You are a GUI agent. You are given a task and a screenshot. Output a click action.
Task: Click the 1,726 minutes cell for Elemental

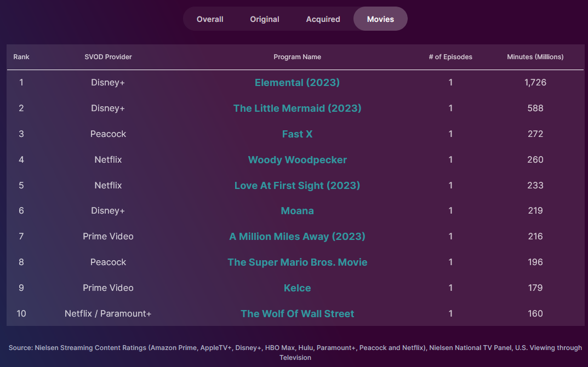[535, 83]
